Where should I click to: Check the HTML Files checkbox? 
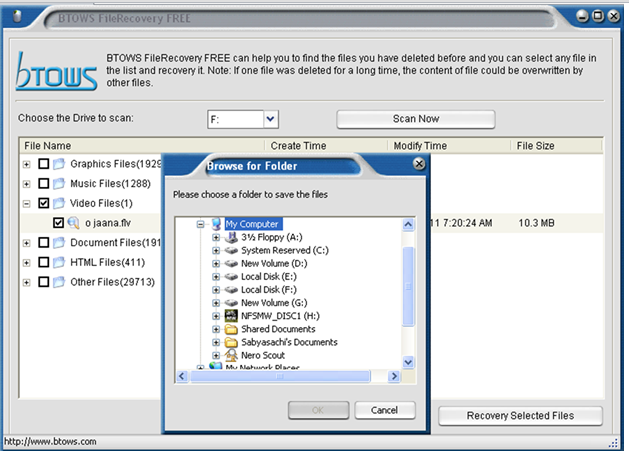(x=44, y=262)
